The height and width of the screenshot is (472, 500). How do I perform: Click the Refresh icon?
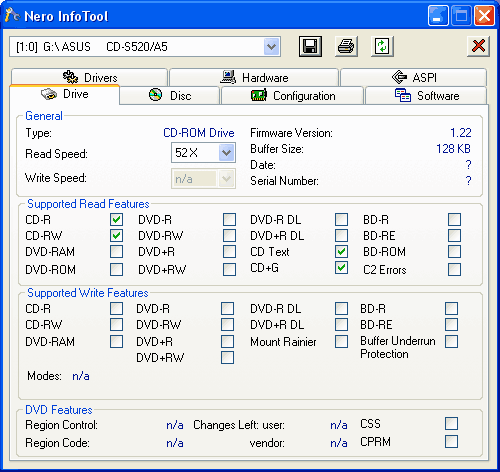coord(382,46)
